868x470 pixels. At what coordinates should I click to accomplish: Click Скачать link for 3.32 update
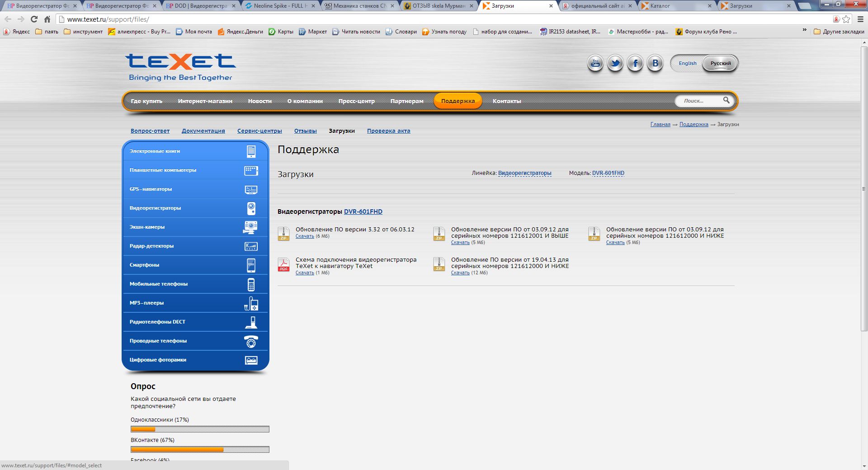[x=305, y=236]
